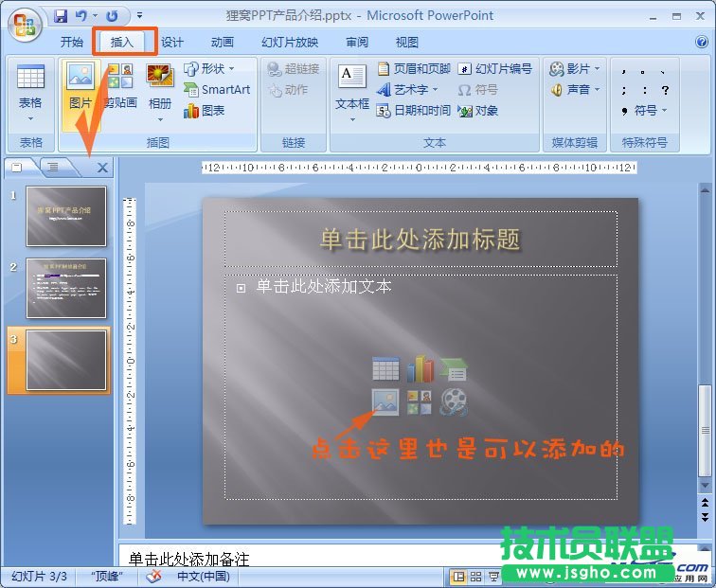Screen dimensions: 716x588
Task: Click the 单击此处添加标题 title placeholder
Action: pos(421,240)
